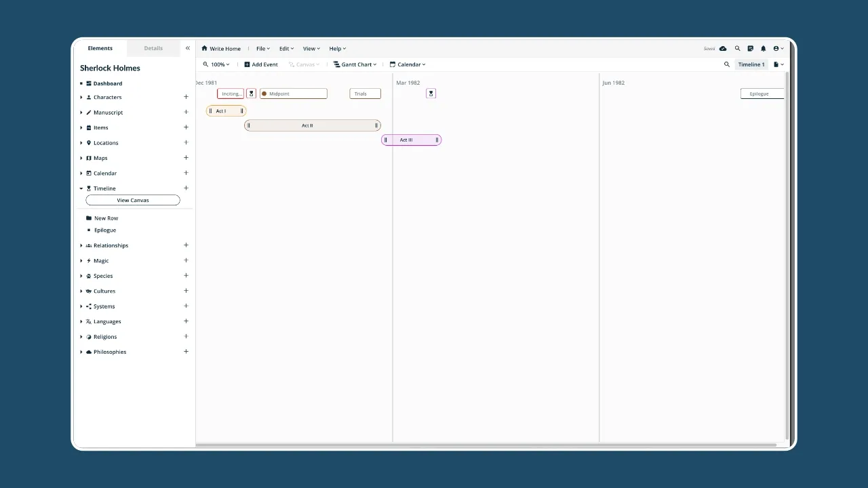Switch to the Details tab
This screenshot has width=868, height=488.
pos(153,47)
